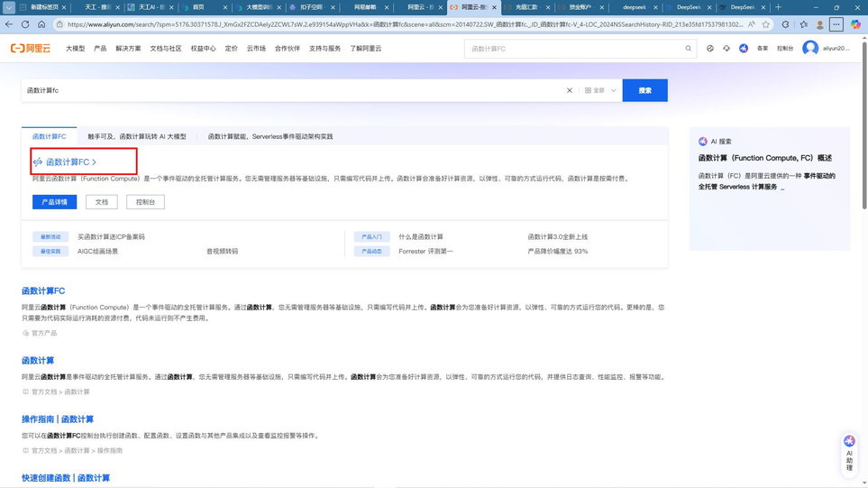Viewport: 868px width, 488px height.
Task: Click the 文档 button under 函数计算FC
Action: (x=102, y=202)
